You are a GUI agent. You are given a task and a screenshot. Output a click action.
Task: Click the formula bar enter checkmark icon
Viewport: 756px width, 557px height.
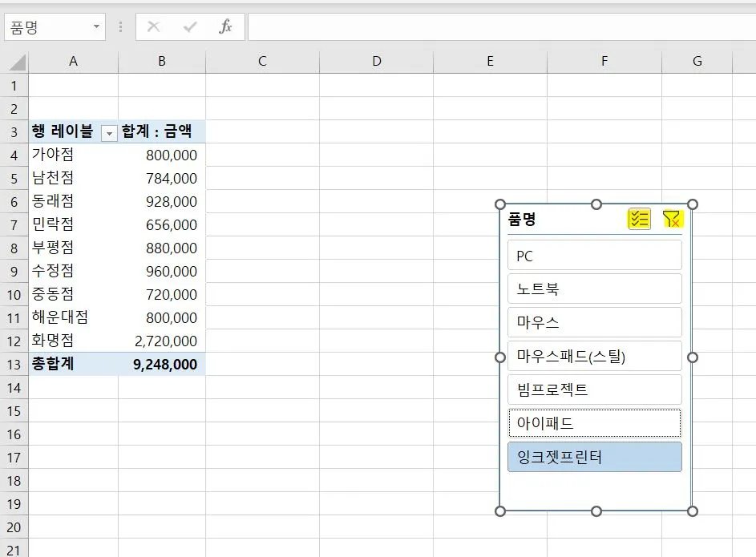pos(190,26)
